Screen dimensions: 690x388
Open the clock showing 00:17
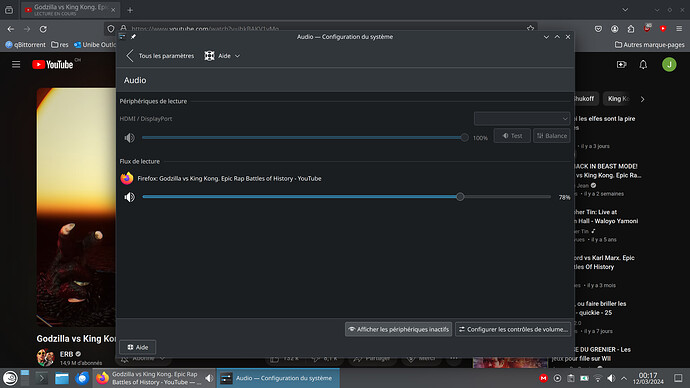648,378
